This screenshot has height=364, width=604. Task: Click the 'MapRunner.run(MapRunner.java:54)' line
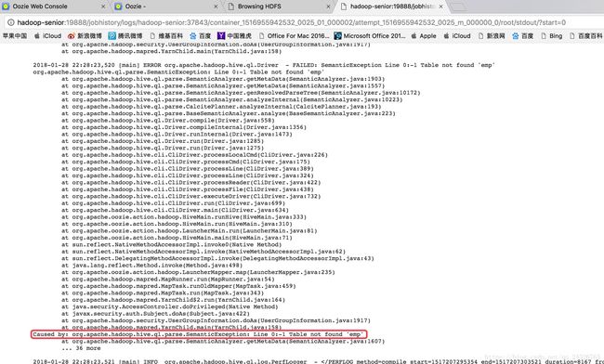[x=168, y=279]
